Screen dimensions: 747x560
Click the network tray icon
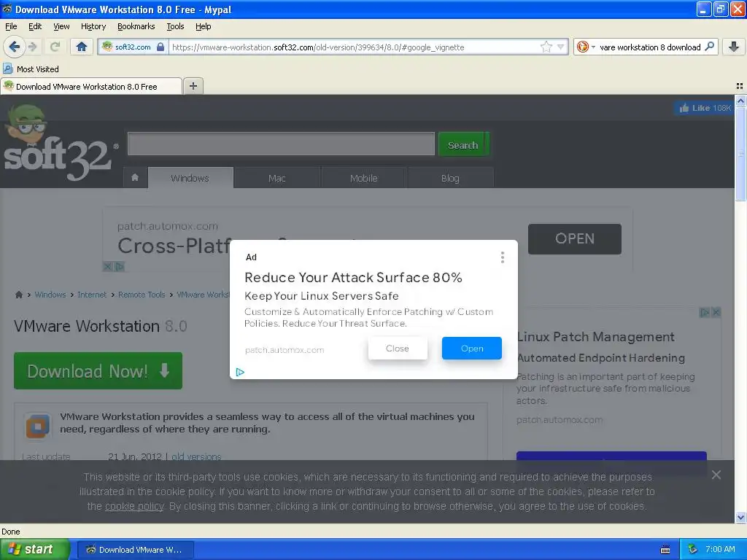(x=692, y=549)
